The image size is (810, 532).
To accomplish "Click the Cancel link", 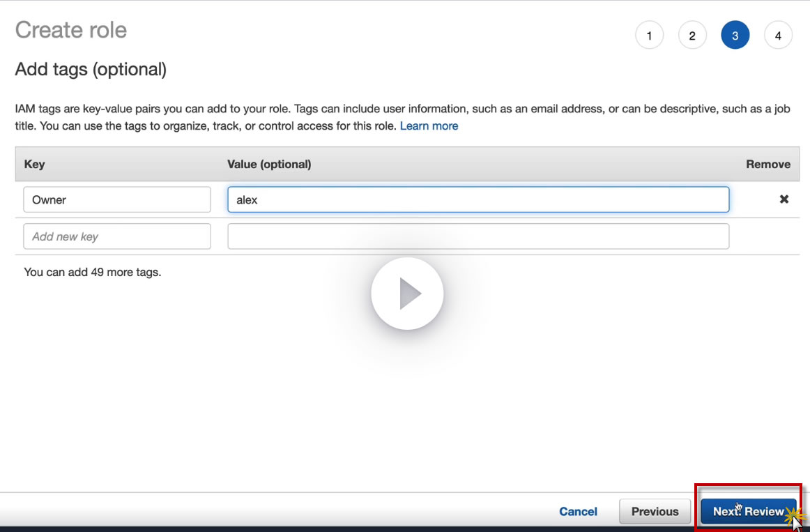I will pos(578,512).
